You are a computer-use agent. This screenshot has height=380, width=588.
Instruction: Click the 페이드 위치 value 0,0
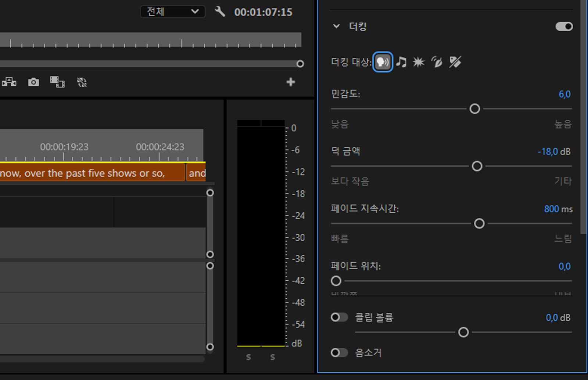[565, 266]
